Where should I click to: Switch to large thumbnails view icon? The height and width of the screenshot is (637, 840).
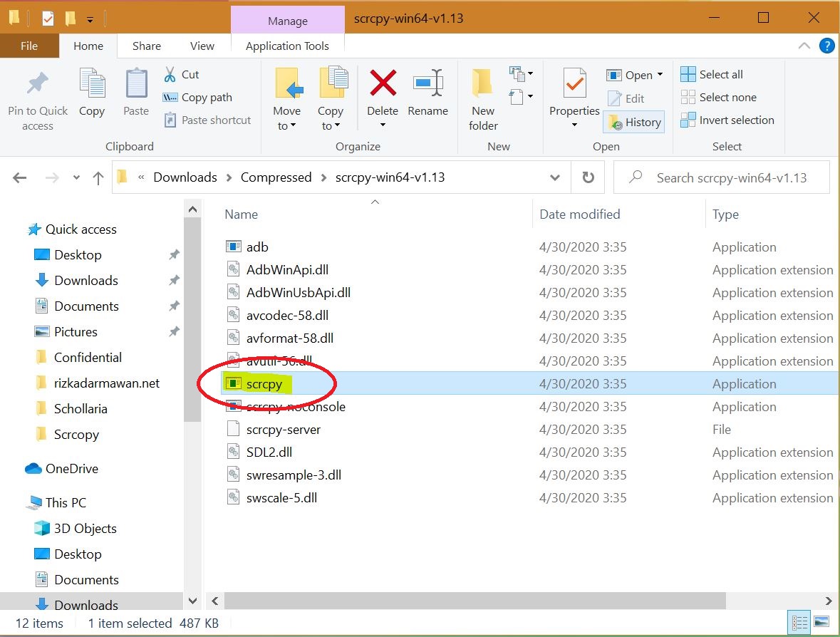(x=821, y=622)
